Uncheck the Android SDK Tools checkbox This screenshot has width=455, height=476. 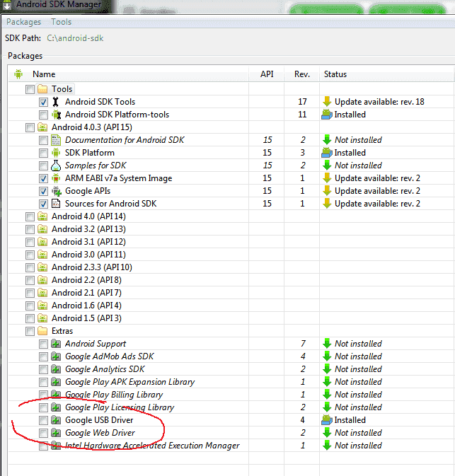(x=43, y=102)
